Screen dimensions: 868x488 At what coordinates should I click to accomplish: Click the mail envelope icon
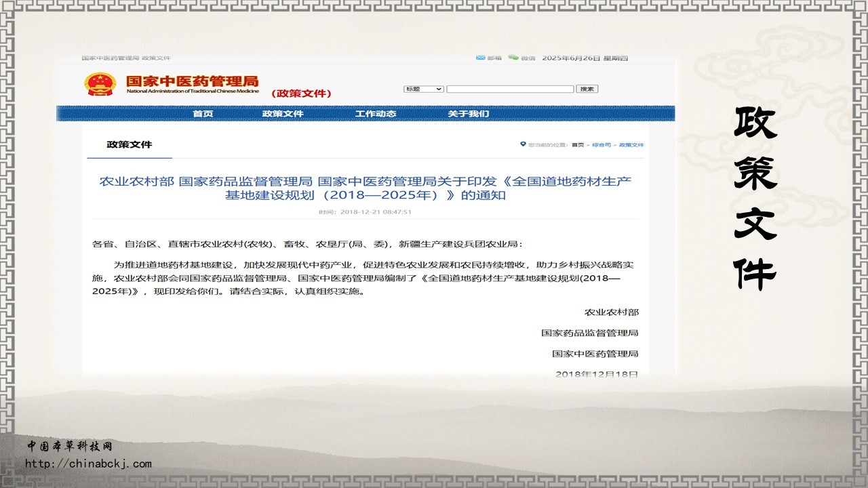pyautogui.click(x=480, y=58)
